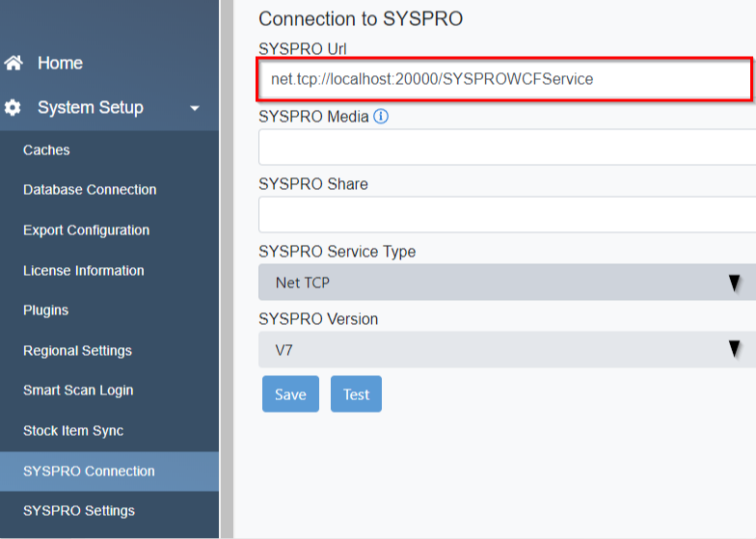Collapse the System Setup menu arrow
Viewport: 756px width, 539px height.
tap(195, 108)
